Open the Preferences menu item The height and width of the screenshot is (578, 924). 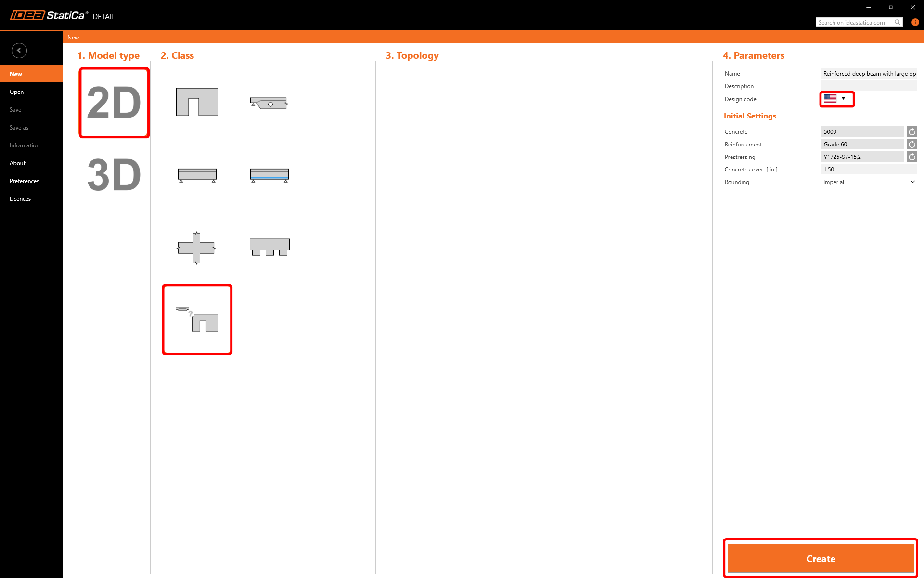tap(25, 181)
